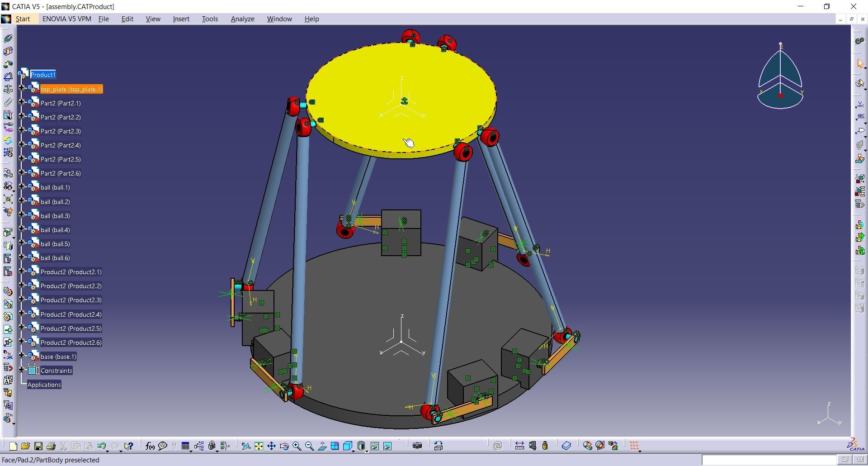Select the Pan view tool
The width and height of the screenshot is (868, 466).
click(x=271, y=447)
